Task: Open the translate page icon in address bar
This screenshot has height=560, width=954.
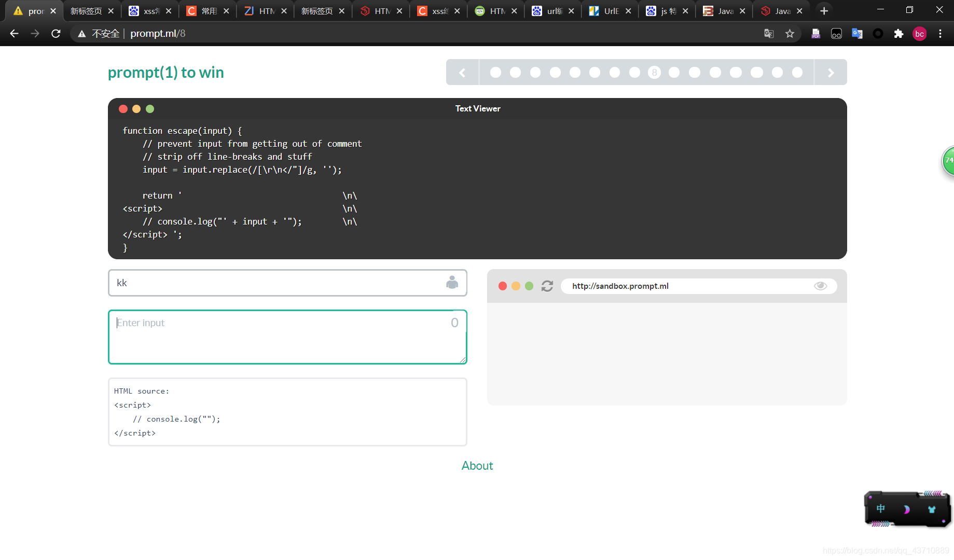Action: pyautogui.click(x=769, y=34)
